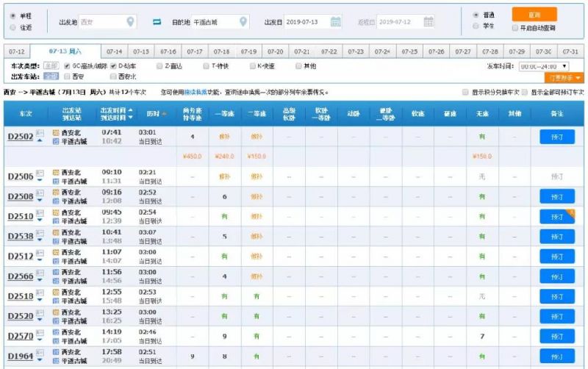Open the stop info icon for D2502
The width and height of the screenshot is (588, 369).
tap(40, 133)
